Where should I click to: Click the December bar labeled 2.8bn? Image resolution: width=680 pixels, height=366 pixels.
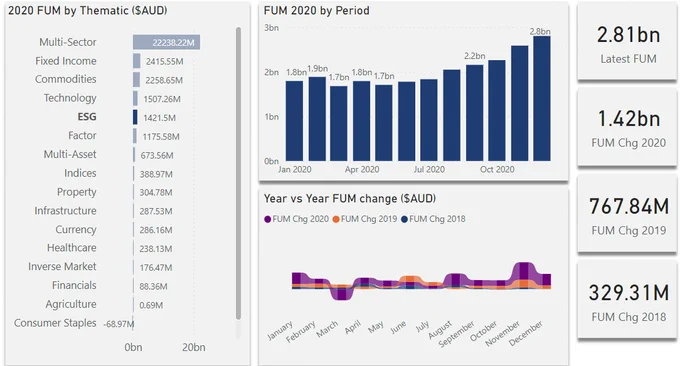coord(542,98)
